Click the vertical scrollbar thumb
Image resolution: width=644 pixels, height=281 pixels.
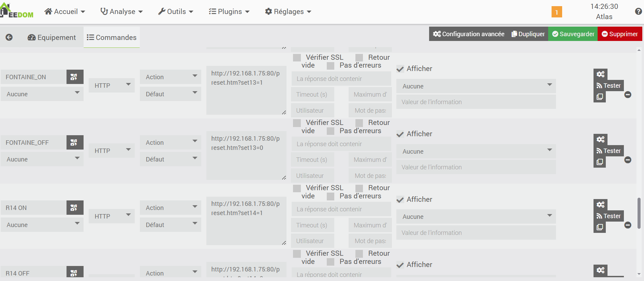(x=639, y=213)
